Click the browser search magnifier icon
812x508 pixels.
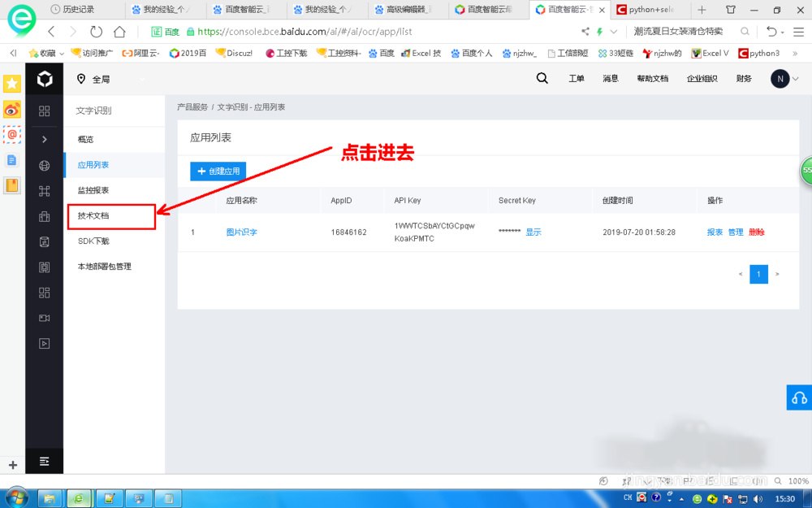point(745,32)
